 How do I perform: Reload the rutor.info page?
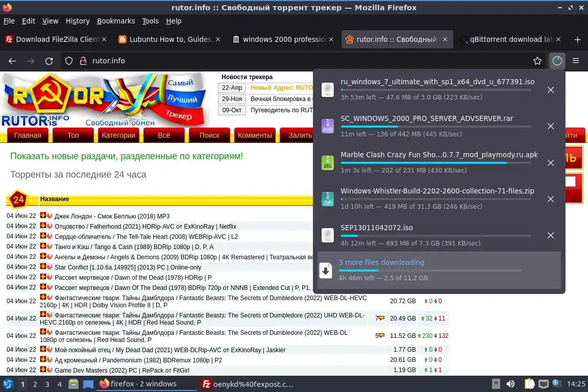click(x=49, y=61)
